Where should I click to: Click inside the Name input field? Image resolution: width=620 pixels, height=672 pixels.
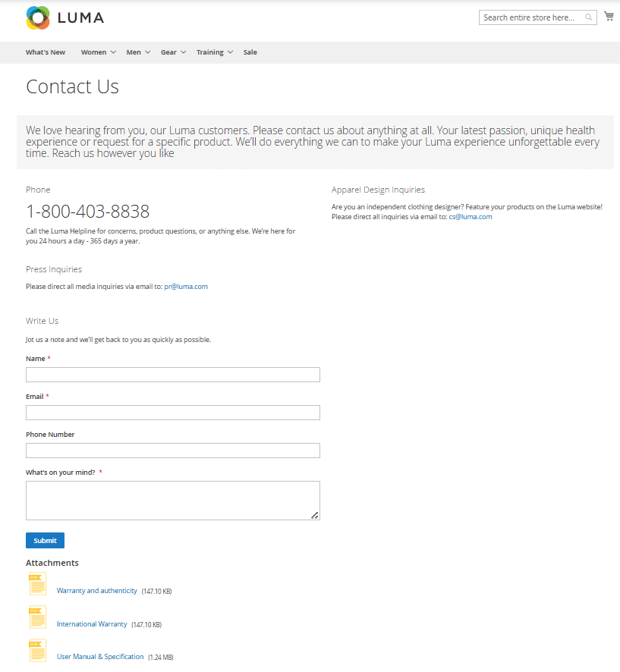172,374
